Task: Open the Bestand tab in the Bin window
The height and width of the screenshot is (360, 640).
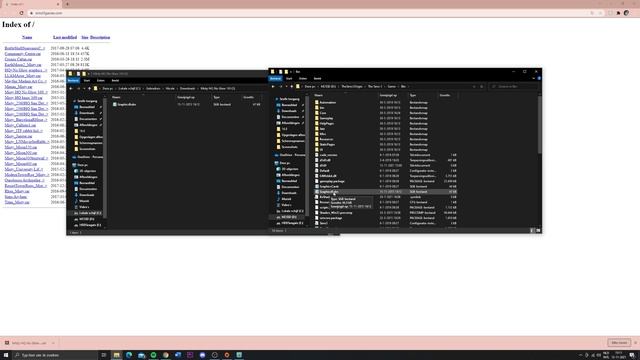Action: tap(276, 78)
